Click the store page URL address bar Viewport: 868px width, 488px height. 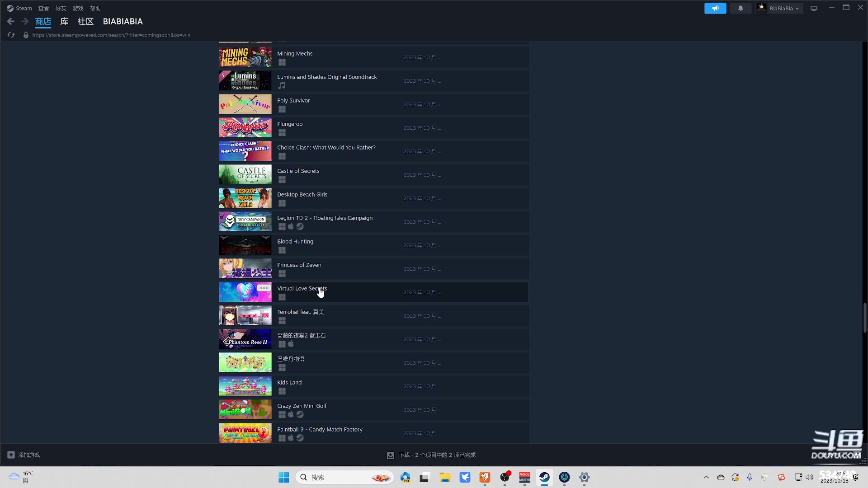[x=111, y=35]
